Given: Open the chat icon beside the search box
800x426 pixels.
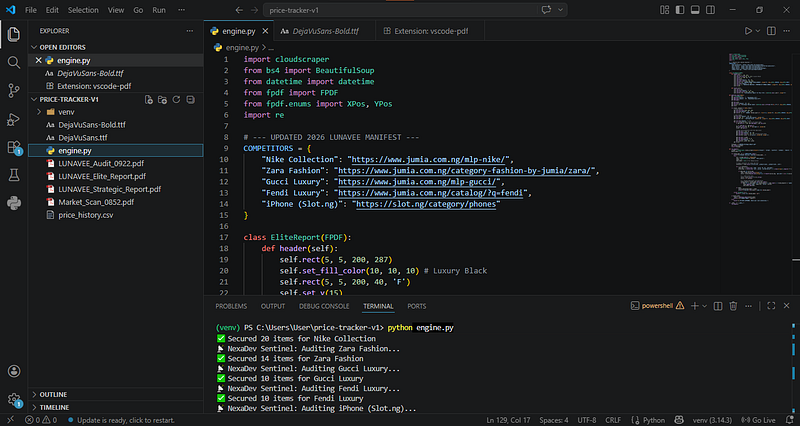Looking at the screenshot, I should pyautogui.click(x=546, y=10).
